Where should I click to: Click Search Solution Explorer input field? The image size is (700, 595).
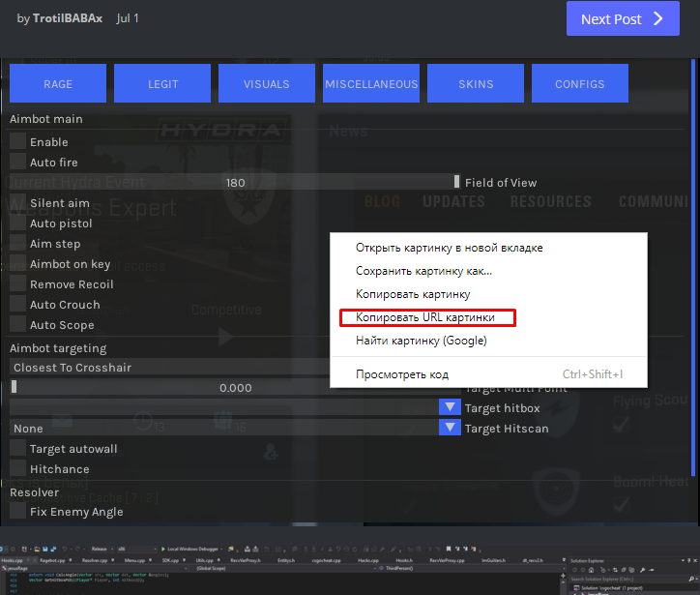coord(628,579)
